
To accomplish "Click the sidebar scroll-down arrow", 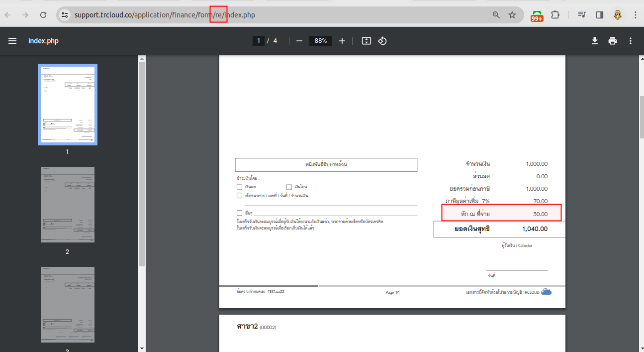I will pos(142,348).
